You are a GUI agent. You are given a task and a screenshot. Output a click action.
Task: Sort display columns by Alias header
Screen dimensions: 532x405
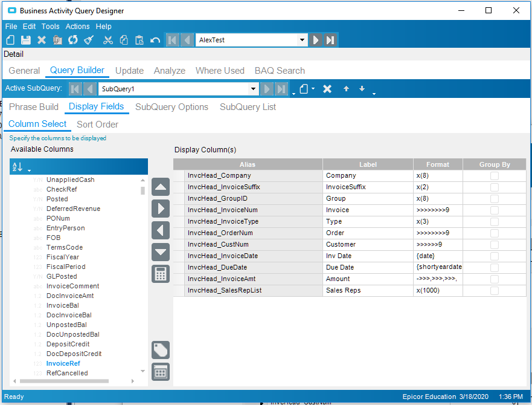[248, 164]
